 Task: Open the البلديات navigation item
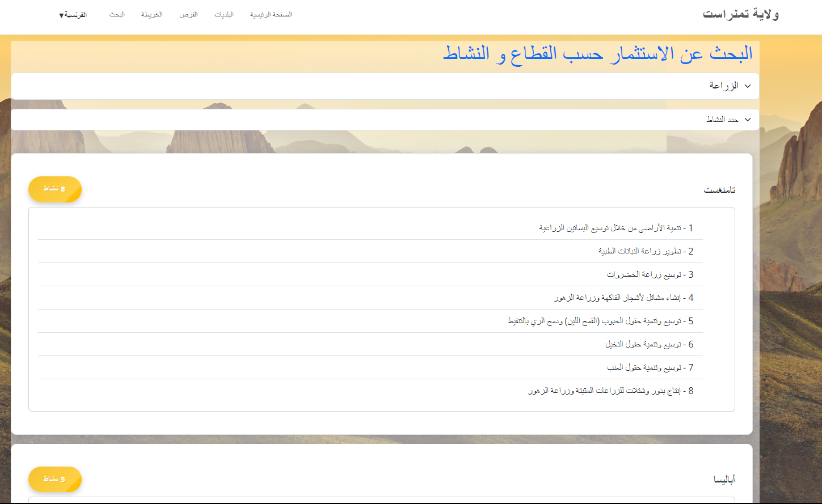[x=224, y=15]
